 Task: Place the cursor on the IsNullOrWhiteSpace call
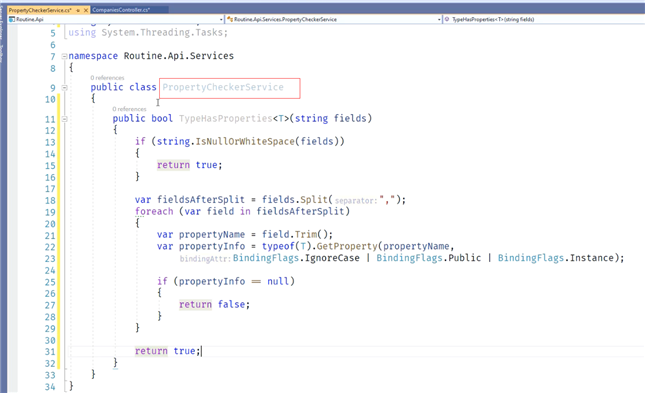(245, 142)
